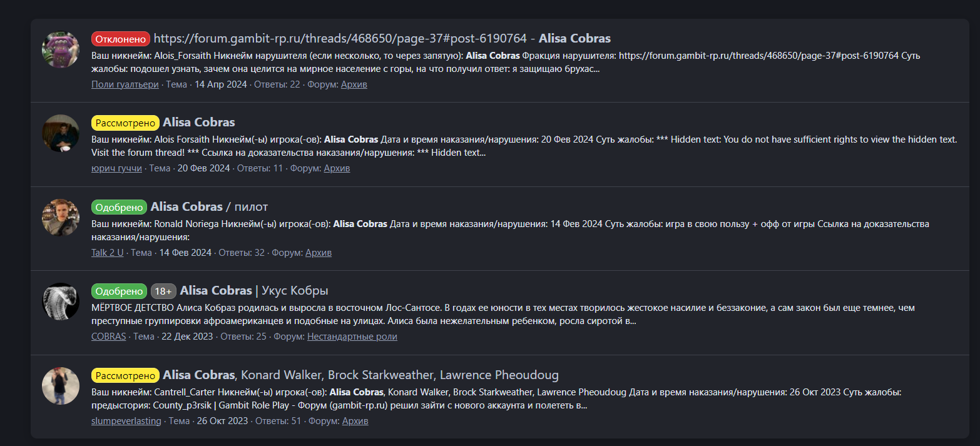The height and width of the screenshot is (446, 980).
Task: Click the green Одобрено label on пилот thread
Action: (x=120, y=207)
